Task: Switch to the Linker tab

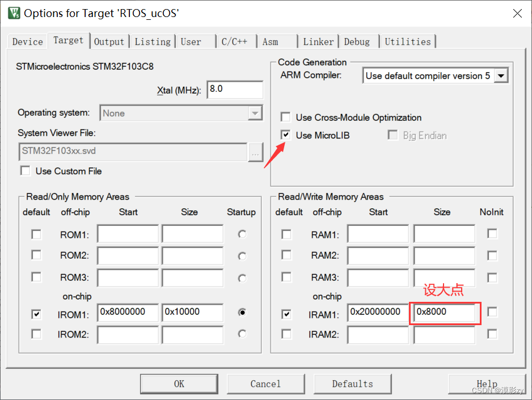Action: pos(318,42)
